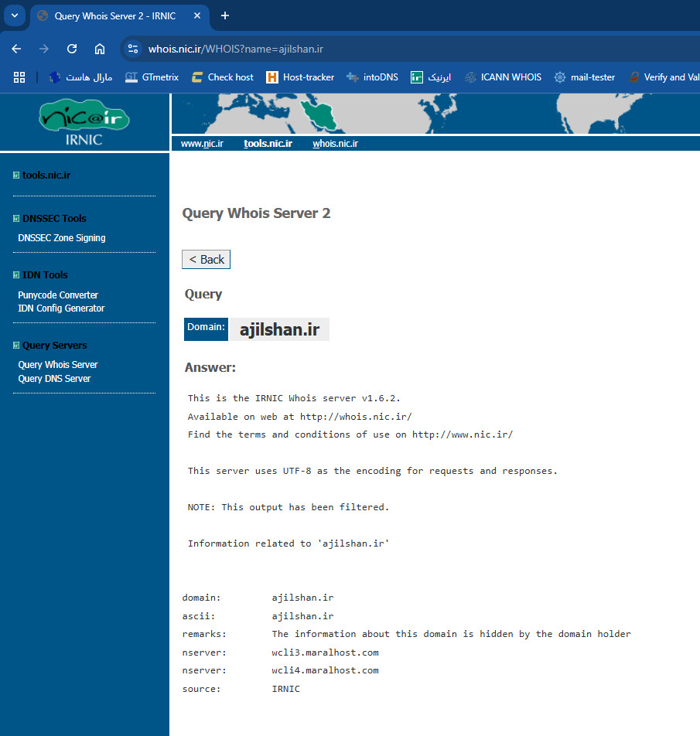Open the intoDNS bookmark
The image size is (700, 736).
372,77
